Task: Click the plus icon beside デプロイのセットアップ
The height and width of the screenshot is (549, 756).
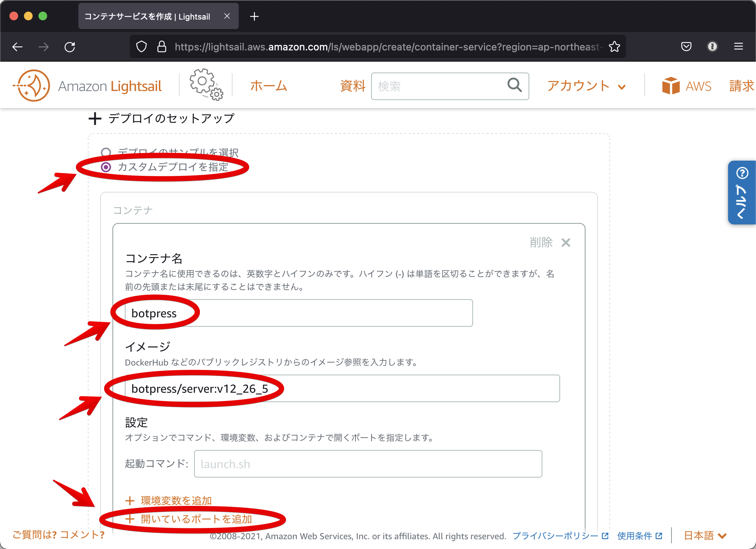Action: point(95,119)
